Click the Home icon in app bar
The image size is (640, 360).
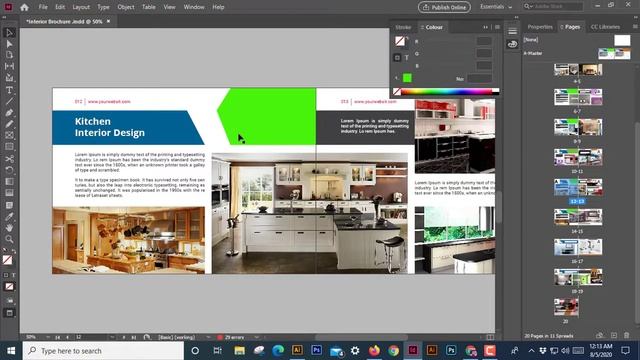(x=24, y=7)
